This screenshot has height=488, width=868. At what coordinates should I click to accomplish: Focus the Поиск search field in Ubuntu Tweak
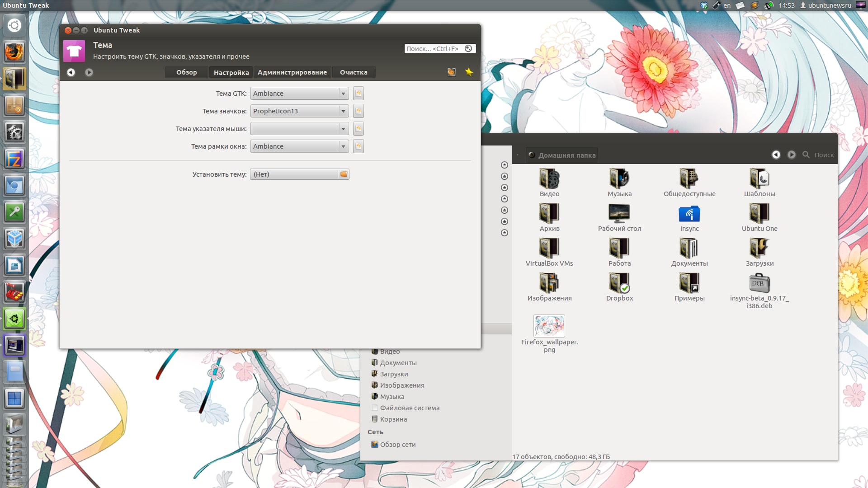(440, 48)
